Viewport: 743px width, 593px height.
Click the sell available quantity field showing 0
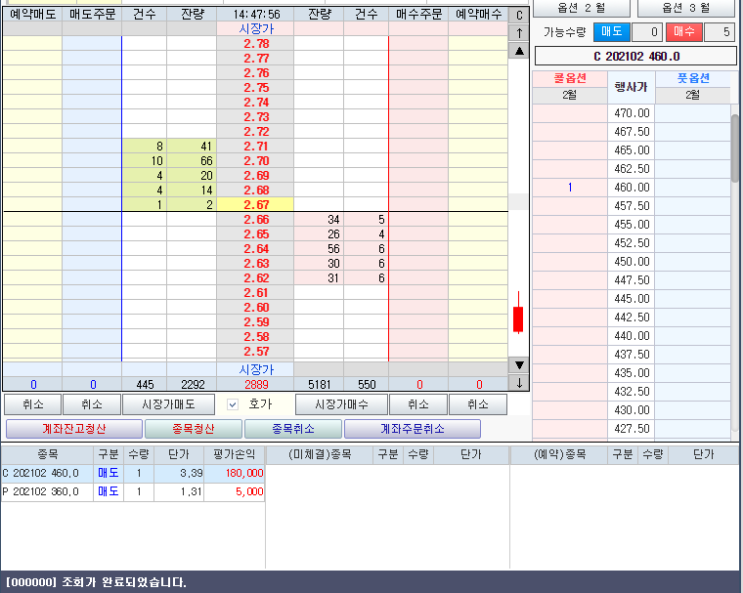(x=647, y=32)
